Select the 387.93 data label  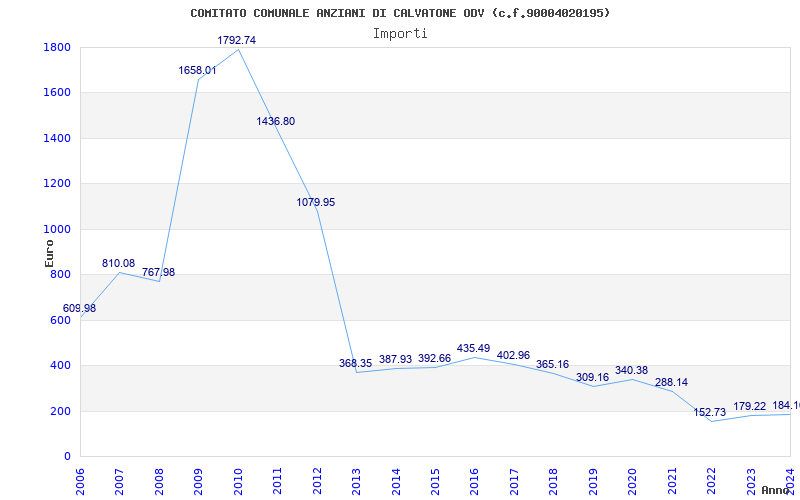395,360
